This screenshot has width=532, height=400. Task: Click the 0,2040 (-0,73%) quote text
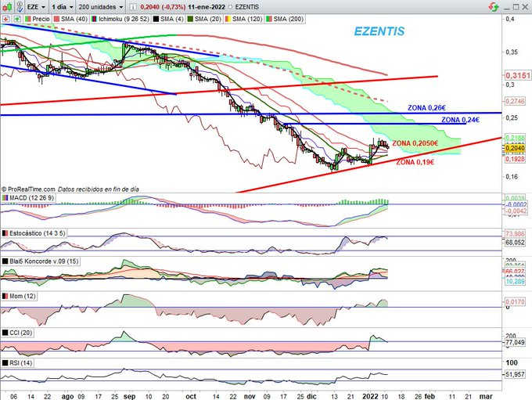click(x=163, y=7)
